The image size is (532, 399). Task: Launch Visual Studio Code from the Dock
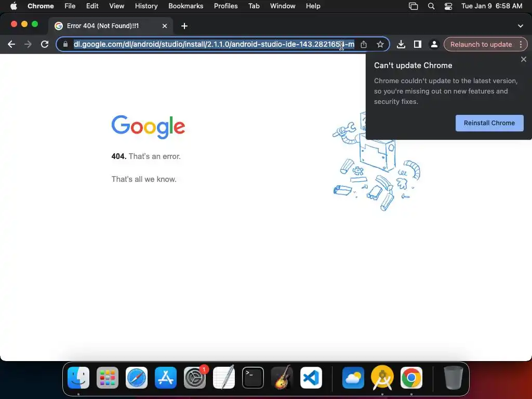tap(311, 378)
